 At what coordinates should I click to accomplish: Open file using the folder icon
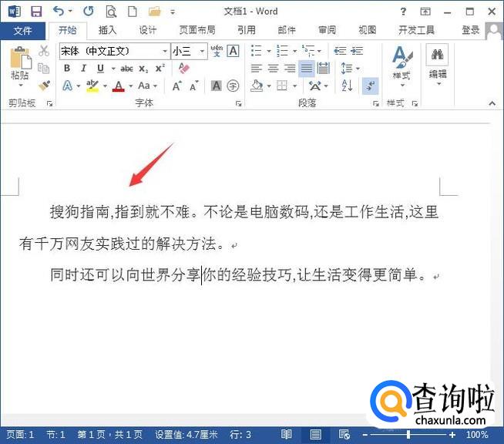click(x=155, y=12)
